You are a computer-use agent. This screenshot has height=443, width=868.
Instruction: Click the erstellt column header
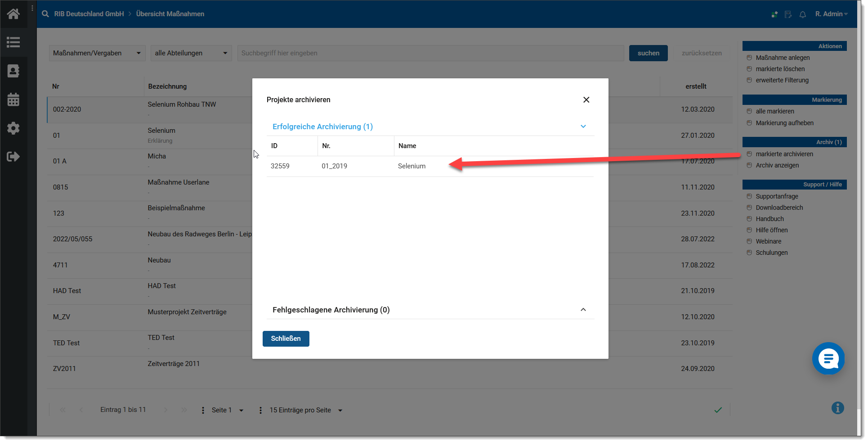[696, 86]
